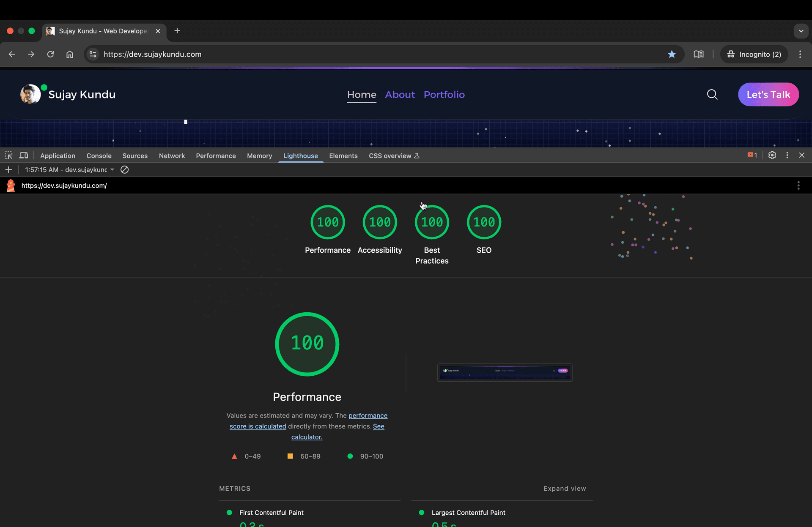Image resolution: width=812 pixels, height=527 pixels.
Task: Click Expand view in the Metrics section
Action: (x=565, y=489)
